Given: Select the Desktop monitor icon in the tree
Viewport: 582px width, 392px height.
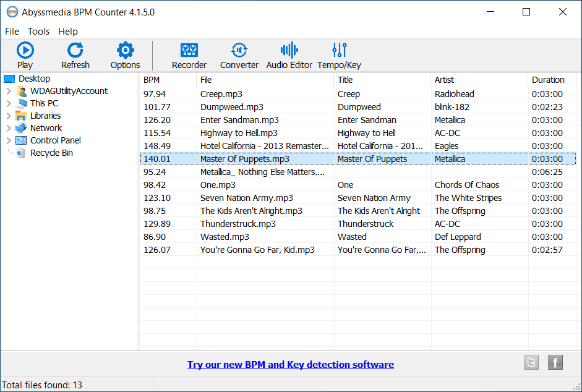Looking at the screenshot, I should (9, 79).
